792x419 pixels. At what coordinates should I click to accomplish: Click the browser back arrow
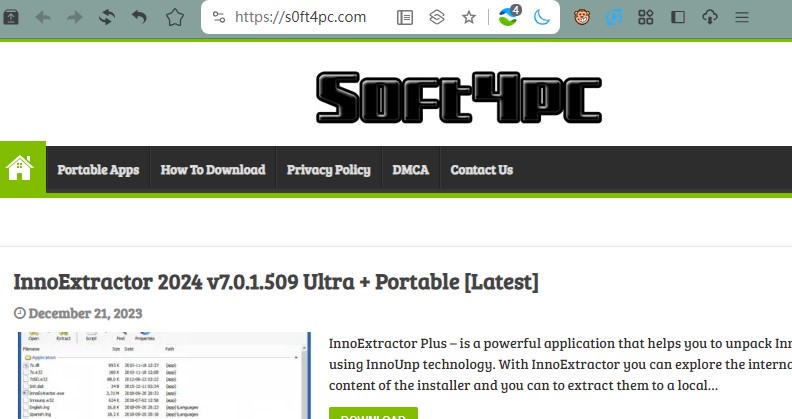43,18
